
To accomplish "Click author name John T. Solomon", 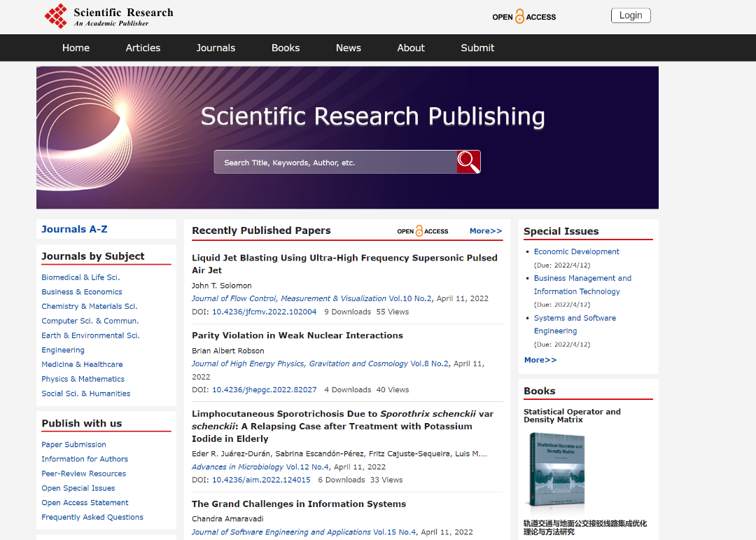I will point(222,286).
